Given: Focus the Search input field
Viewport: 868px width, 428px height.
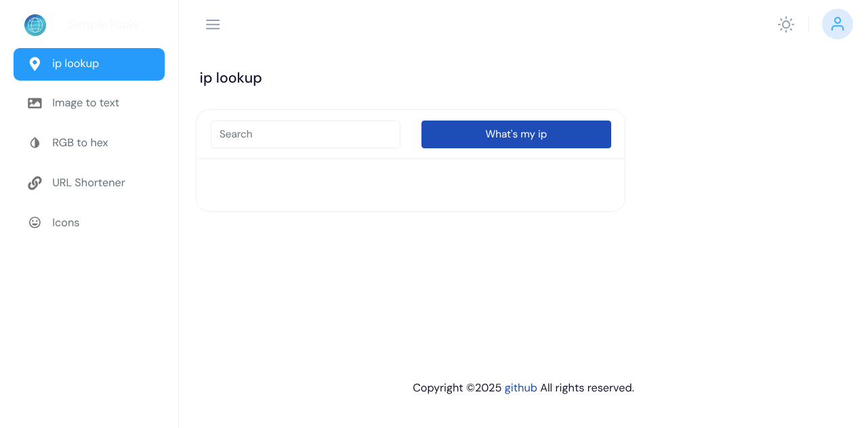Looking at the screenshot, I should point(306,134).
